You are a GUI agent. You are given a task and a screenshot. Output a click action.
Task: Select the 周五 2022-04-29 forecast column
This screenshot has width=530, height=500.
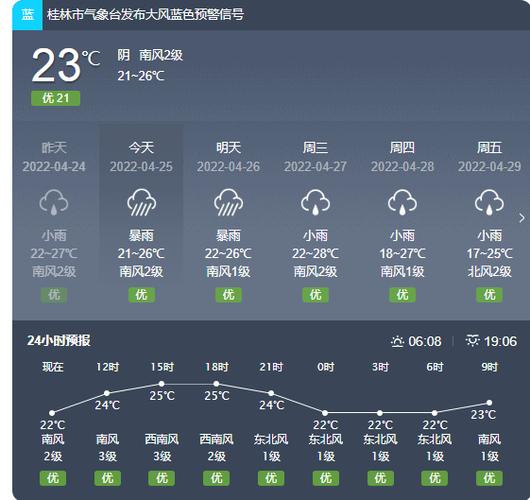click(489, 221)
